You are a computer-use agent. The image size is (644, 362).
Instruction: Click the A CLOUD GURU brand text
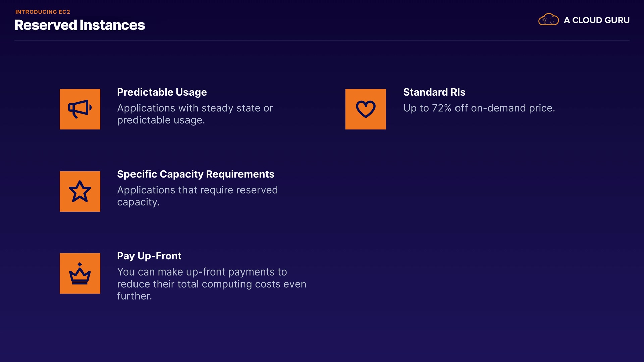coord(596,20)
